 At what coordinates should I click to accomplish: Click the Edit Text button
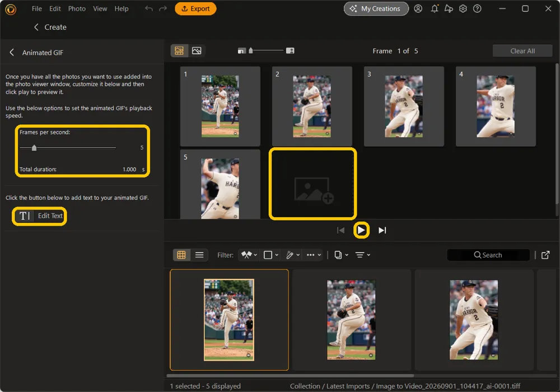click(39, 216)
